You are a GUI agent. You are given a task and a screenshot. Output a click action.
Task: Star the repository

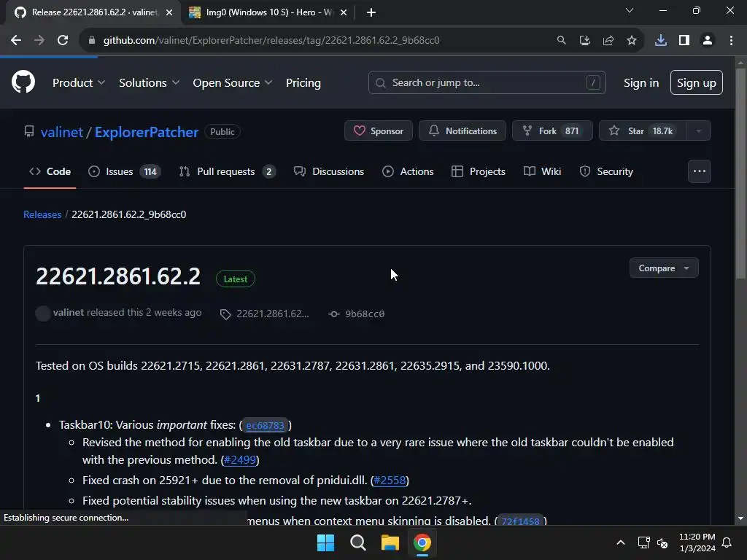pos(643,131)
